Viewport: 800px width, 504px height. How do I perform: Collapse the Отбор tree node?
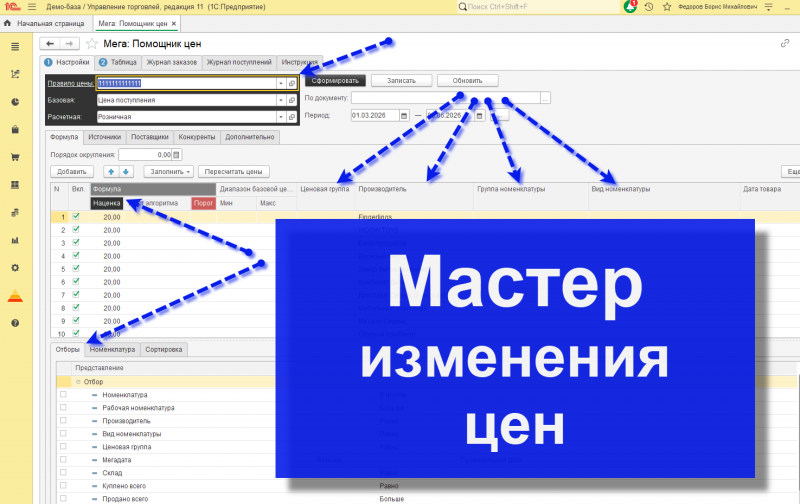78,382
